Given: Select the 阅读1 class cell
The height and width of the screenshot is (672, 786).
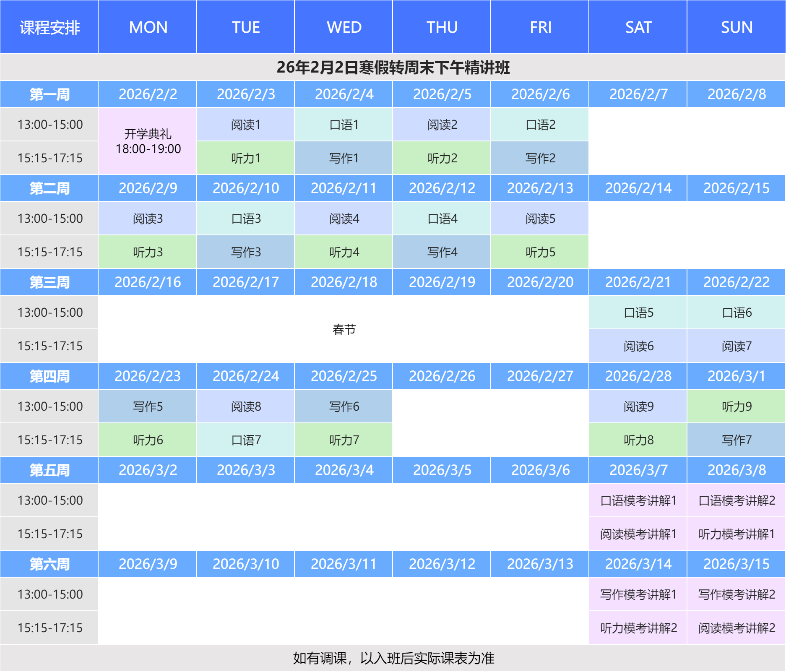Looking at the screenshot, I should [246, 125].
